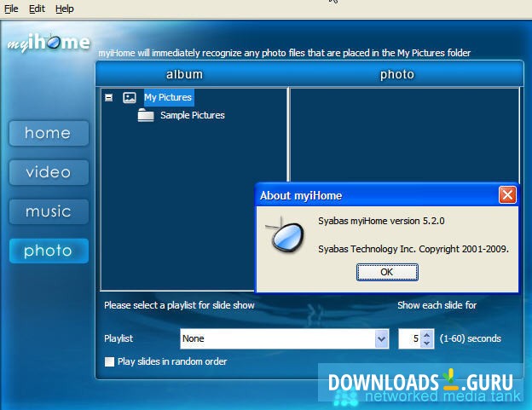Click the Playlist dropdown arrow
The height and width of the screenshot is (410, 532).
point(382,338)
